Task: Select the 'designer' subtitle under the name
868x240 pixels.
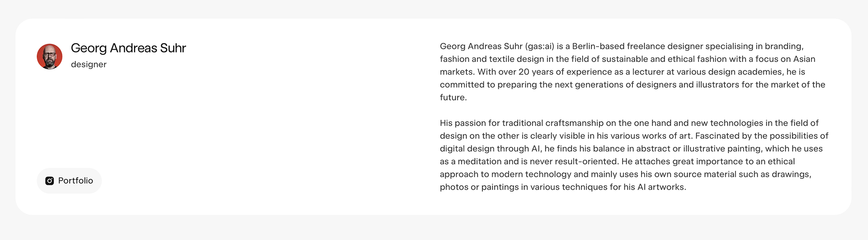Action: click(x=89, y=64)
